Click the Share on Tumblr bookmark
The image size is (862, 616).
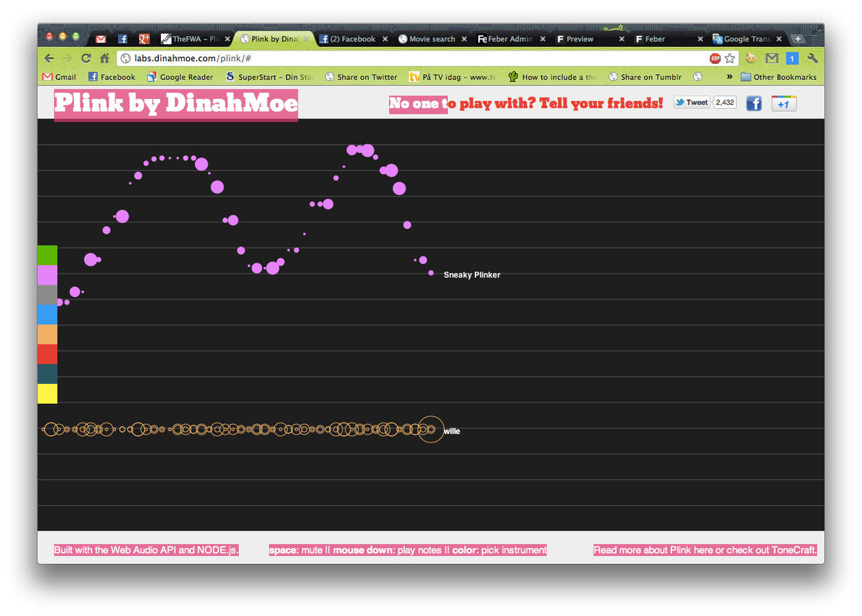click(x=645, y=77)
